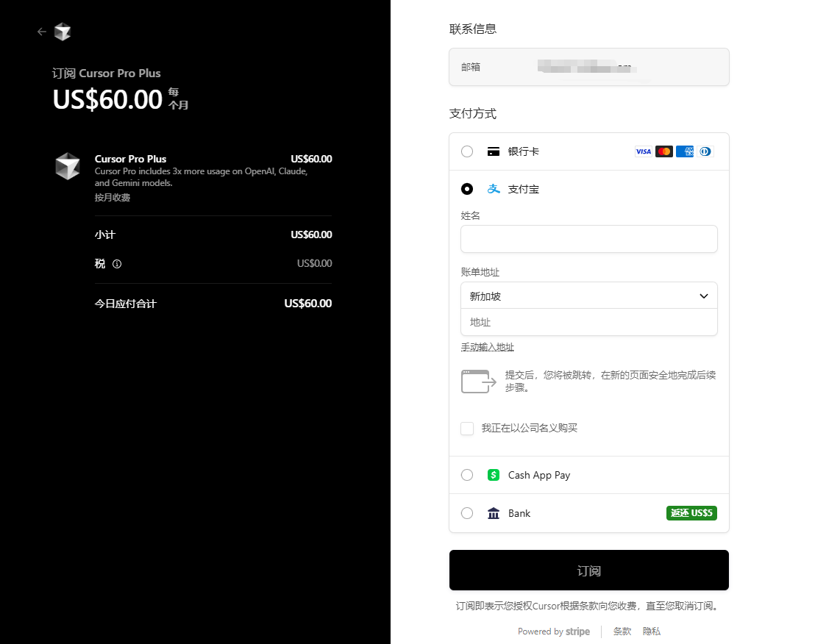Click the Cash App Pay label

[539, 475]
